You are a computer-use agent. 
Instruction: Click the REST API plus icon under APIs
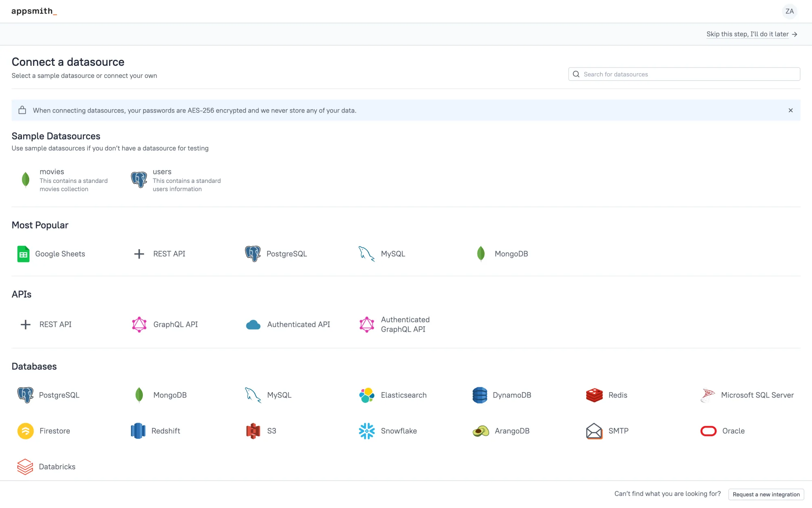click(26, 324)
